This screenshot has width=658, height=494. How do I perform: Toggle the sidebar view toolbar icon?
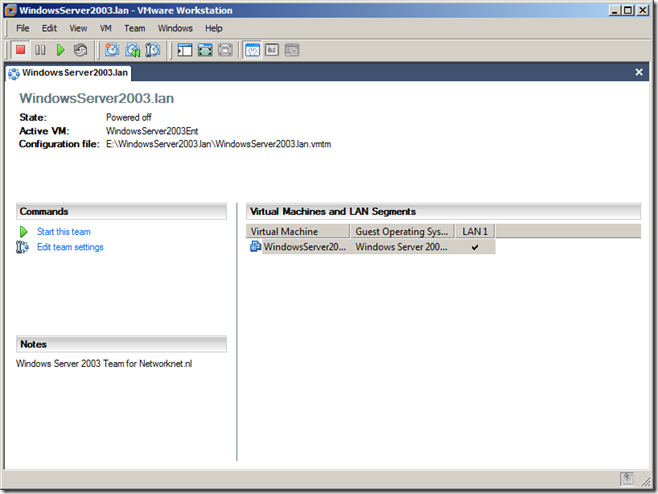pos(185,50)
